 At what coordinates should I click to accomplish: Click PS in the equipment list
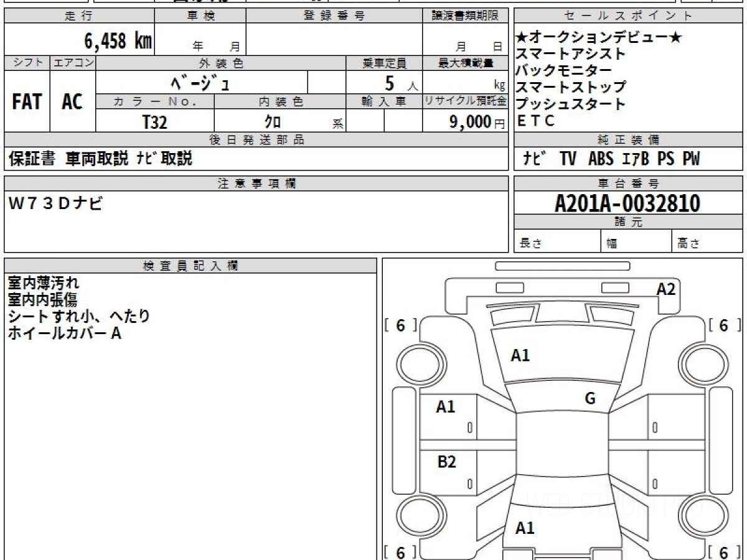665,159
